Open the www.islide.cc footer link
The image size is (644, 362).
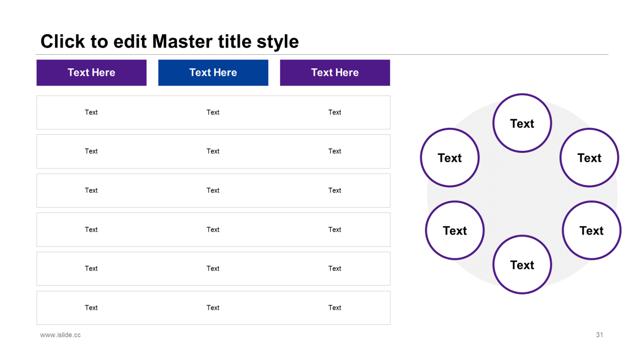pos(60,335)
